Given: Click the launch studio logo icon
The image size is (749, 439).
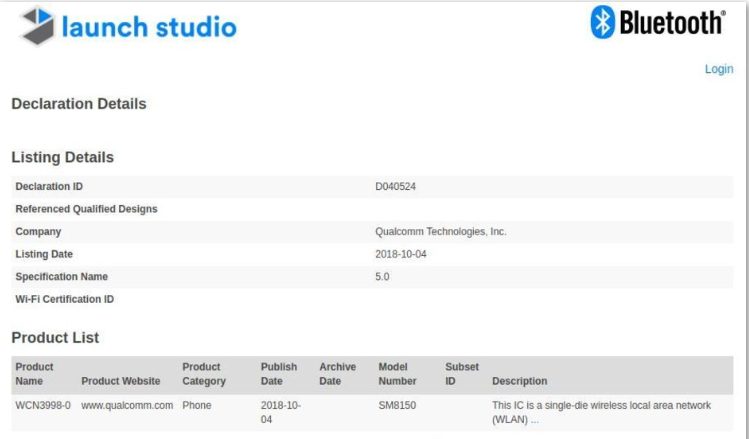Looking at the screenshot, I should pyautogui.click(x=38, y=26).
